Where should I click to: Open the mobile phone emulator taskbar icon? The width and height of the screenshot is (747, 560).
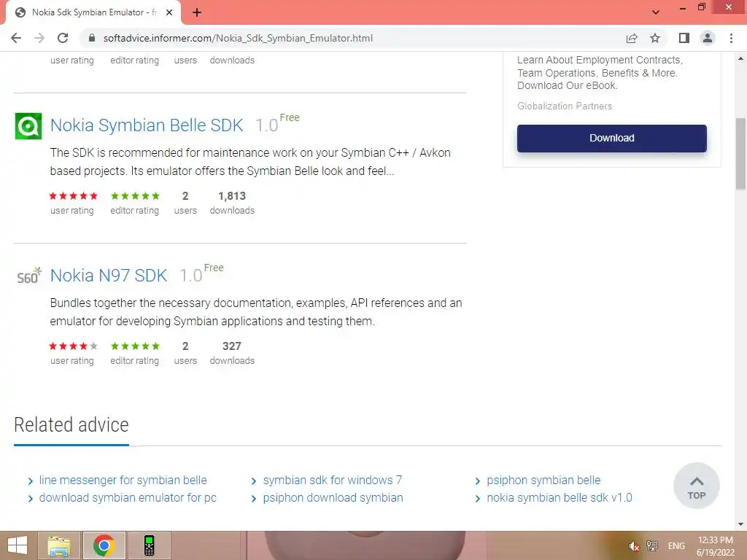pos(149,545)
